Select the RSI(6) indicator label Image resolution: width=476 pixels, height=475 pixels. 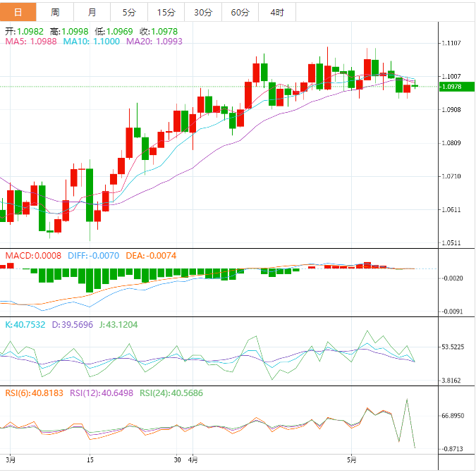click(34, 394)
